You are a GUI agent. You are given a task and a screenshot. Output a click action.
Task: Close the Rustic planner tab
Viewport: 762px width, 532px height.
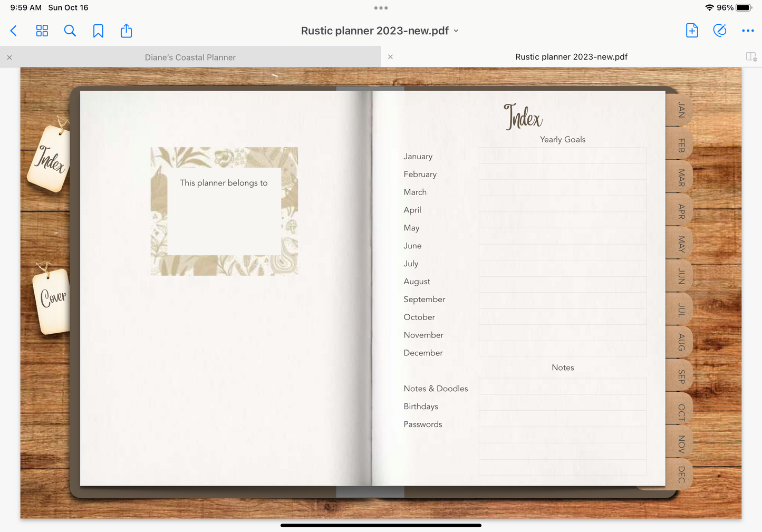[390, 57]
